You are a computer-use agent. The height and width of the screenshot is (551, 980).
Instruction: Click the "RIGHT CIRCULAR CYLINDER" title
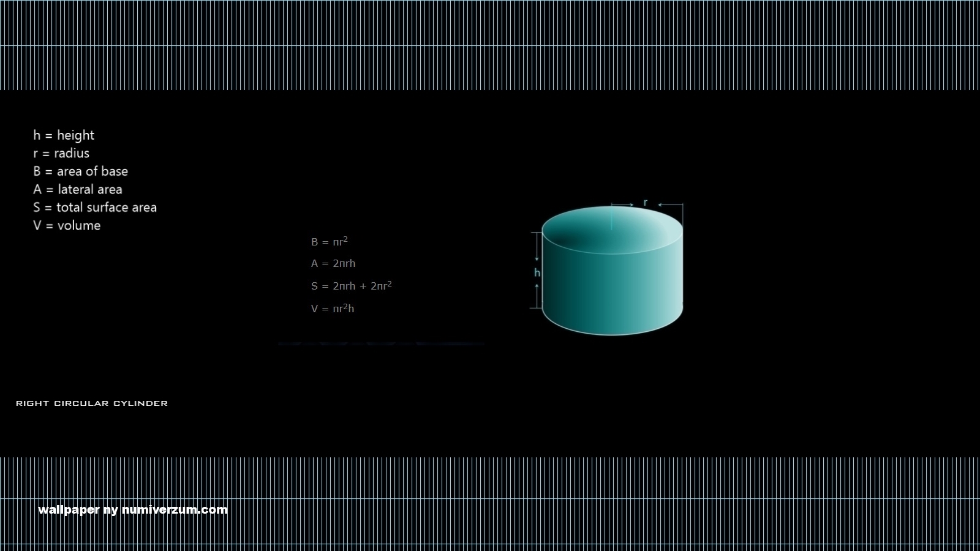tap(92, 403)
